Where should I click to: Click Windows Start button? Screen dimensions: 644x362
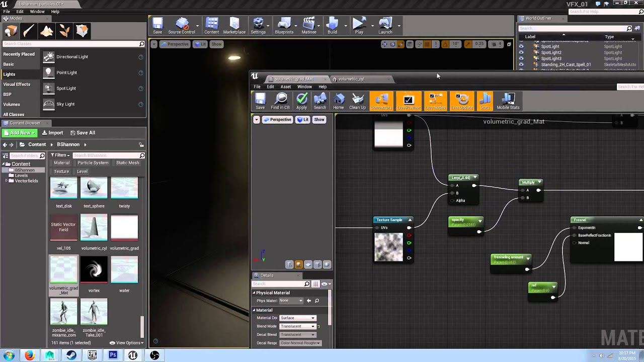point(9,355)
